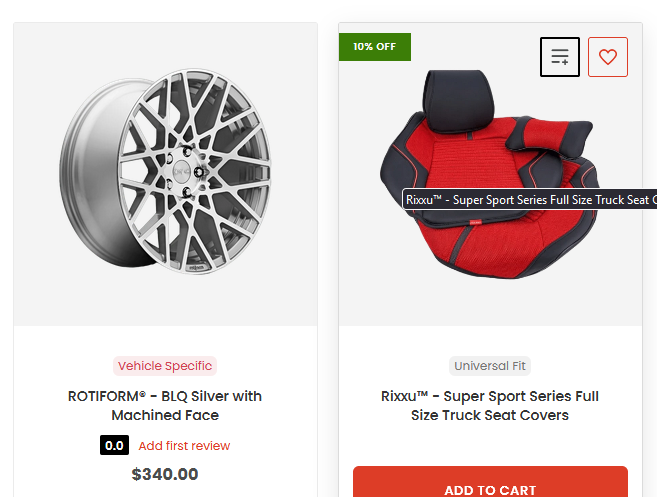Click the word ROTIFORM® in product title
This screenshot has height=497, width=657.
click(103, 396)
